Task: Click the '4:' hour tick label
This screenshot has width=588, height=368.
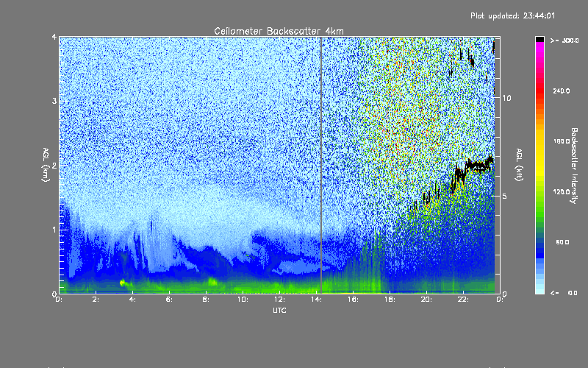Action: 133,300
